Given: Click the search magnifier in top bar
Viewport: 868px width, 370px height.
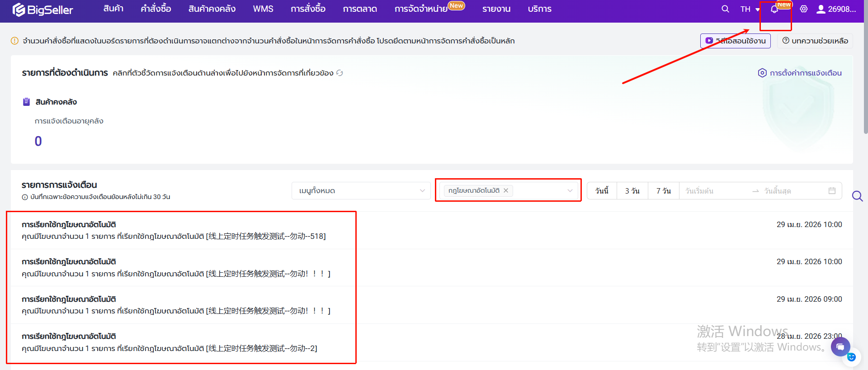Looking at the screenshot, I should coord(725,9).
